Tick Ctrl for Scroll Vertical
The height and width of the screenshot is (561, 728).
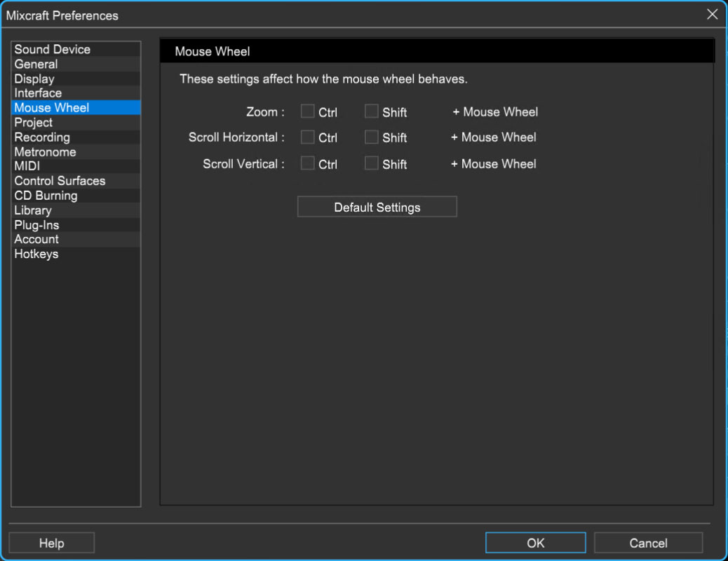(x=307, y=163)
